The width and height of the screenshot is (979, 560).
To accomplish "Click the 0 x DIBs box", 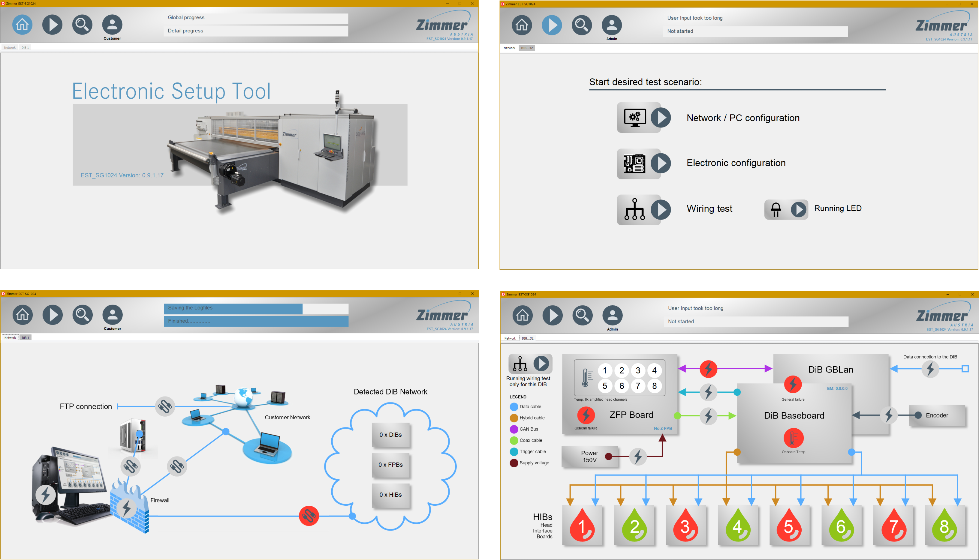I will [x=390, y=435].
